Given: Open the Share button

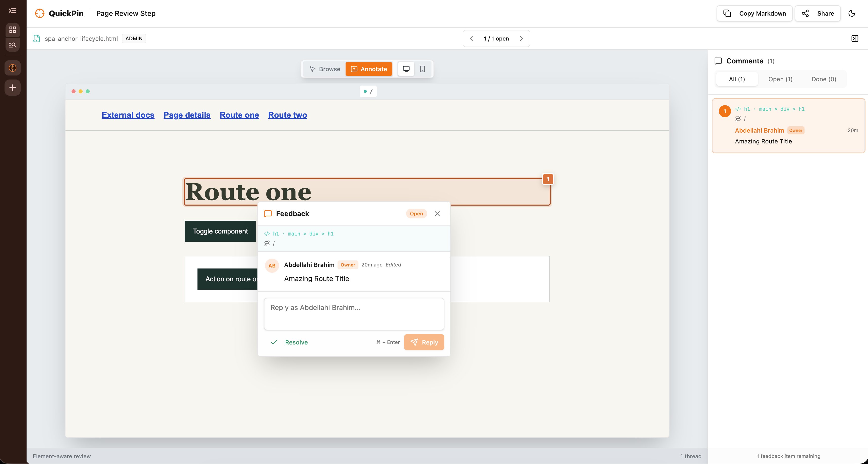Looking at the screenshot, I should point(817,14).
